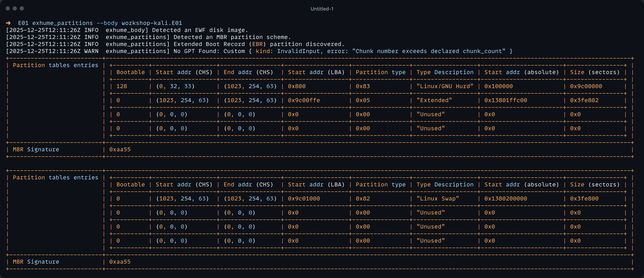Viewport: 644px width, 278px height.
Task: Click the Bootable value 128 cell
Action: pos(122,86)
